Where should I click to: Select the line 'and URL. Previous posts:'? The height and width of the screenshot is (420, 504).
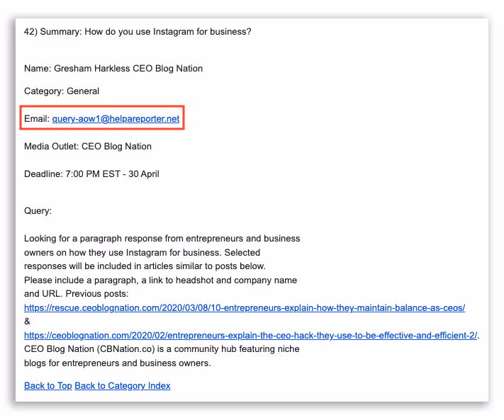tap(76, 294)
